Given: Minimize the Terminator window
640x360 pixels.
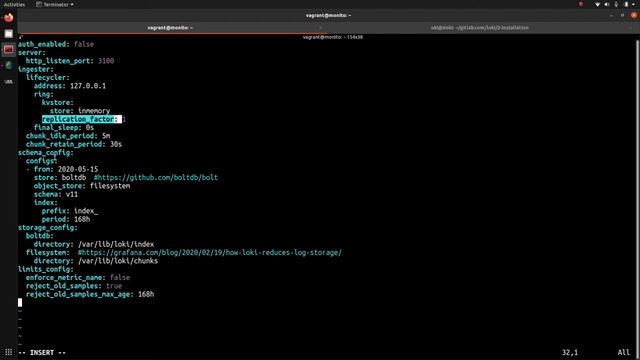Looking at the screenshot, I should click(x=611, y=16).
